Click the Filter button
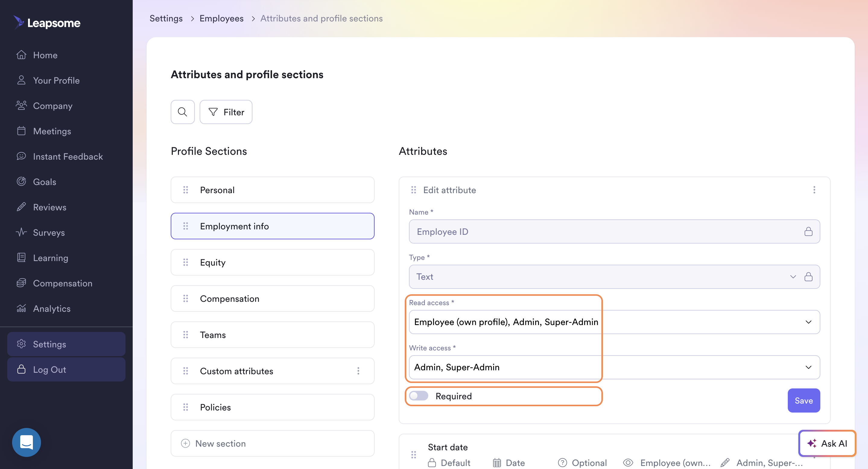 point(226,112)
